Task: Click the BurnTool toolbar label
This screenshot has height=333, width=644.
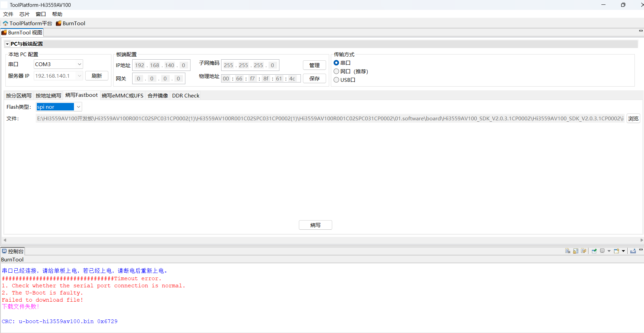Action: (74, 23)
